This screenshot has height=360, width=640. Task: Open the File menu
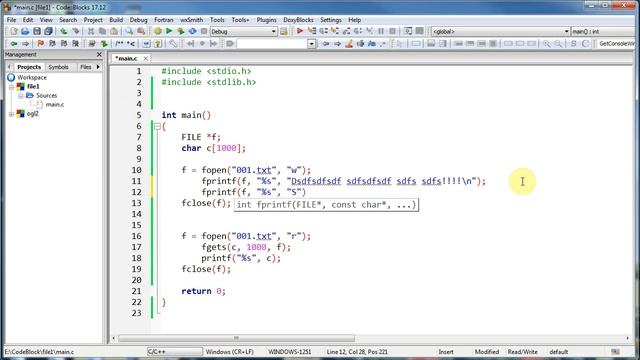(11, 20)
